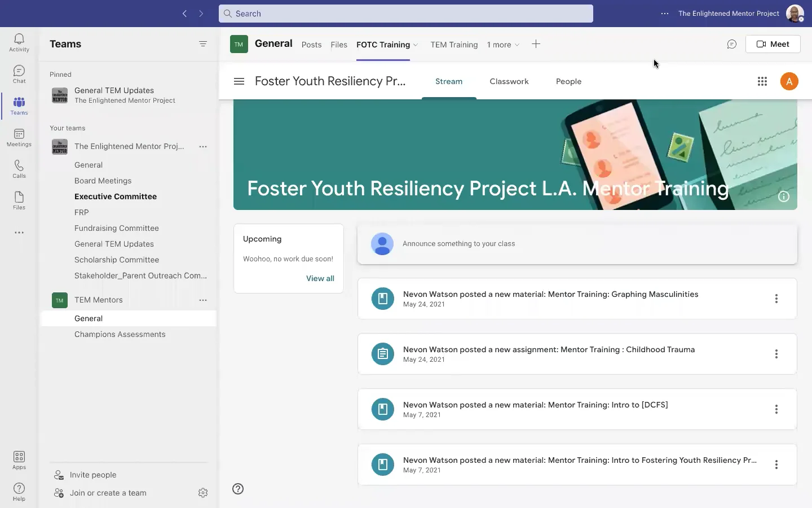The height and width of the screenshot is (508, 812).
Task: Open Help at bottom of rail
Action: click(19, 492)
